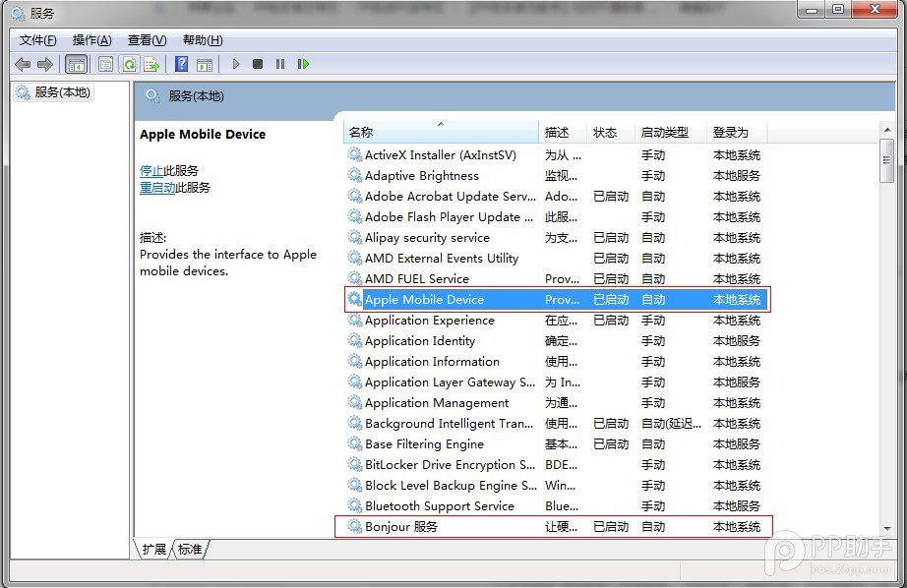Click the Export List toolbar icon
Screen dimensions: 907x588
151,65
